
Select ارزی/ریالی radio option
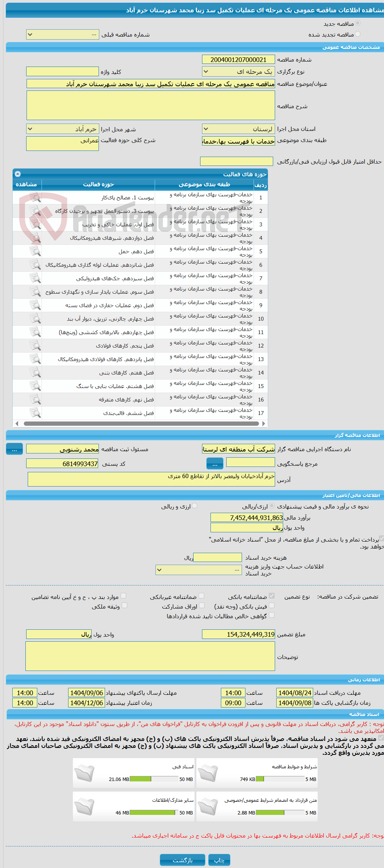point(272,506)
